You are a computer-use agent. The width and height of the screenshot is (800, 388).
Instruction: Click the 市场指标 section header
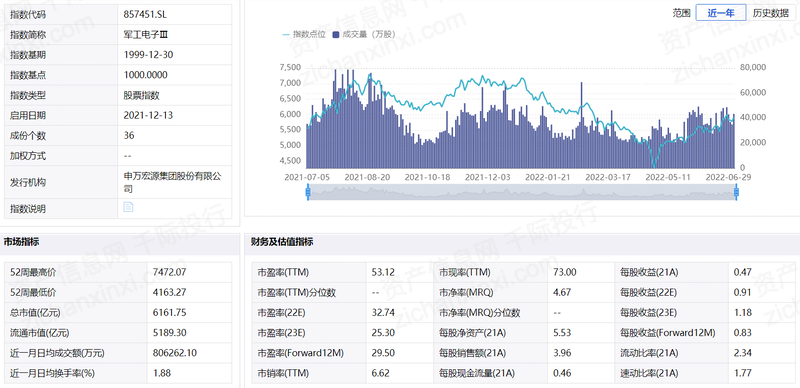[21, 242]
